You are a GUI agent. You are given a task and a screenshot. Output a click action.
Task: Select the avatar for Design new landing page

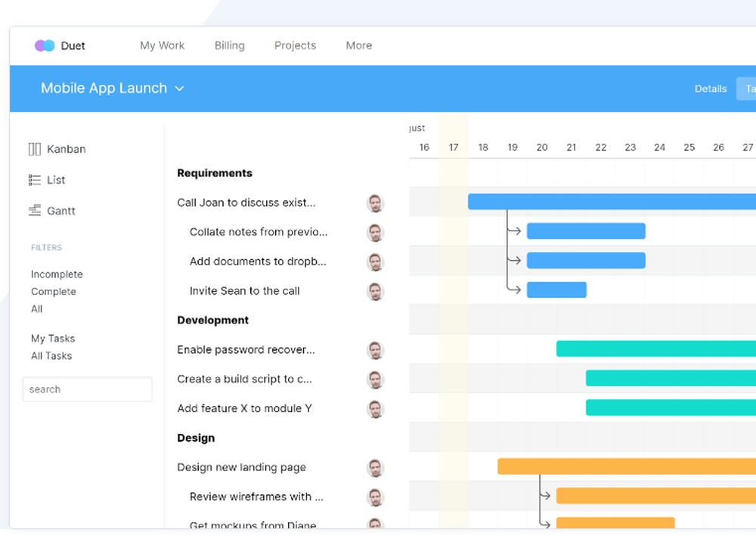376,467
